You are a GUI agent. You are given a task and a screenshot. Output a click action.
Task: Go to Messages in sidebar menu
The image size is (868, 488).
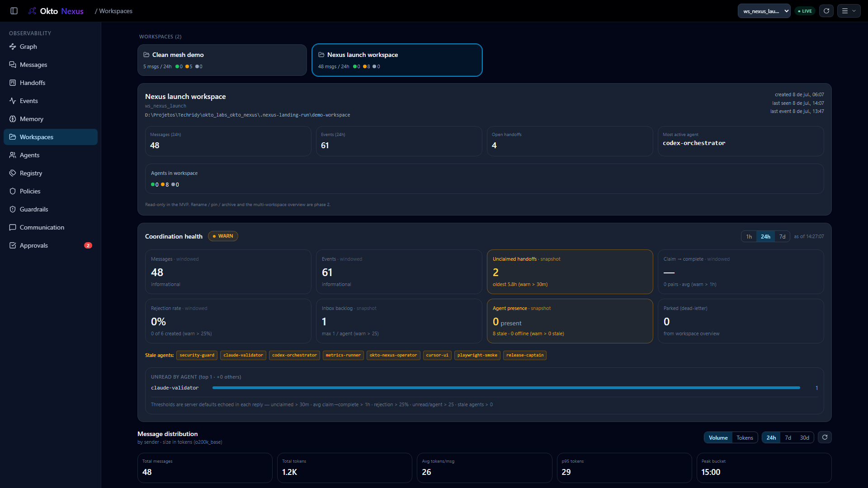(51, 65)
